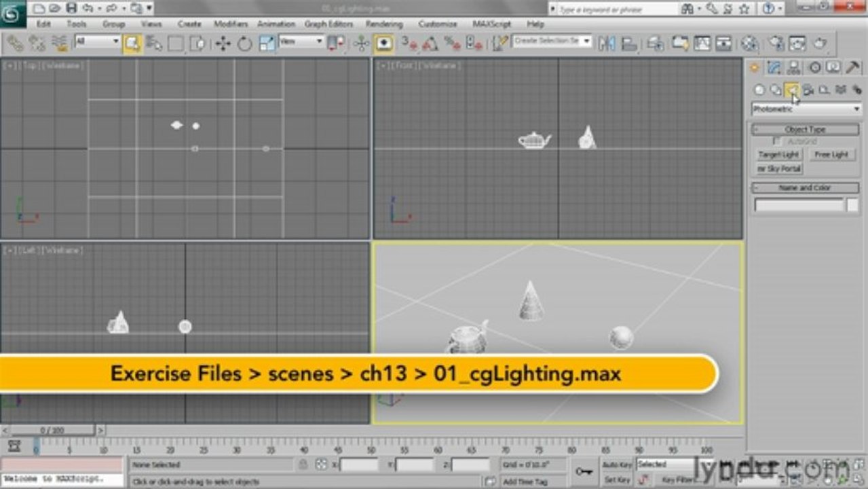Click the Auto Key button

point(618,465)
